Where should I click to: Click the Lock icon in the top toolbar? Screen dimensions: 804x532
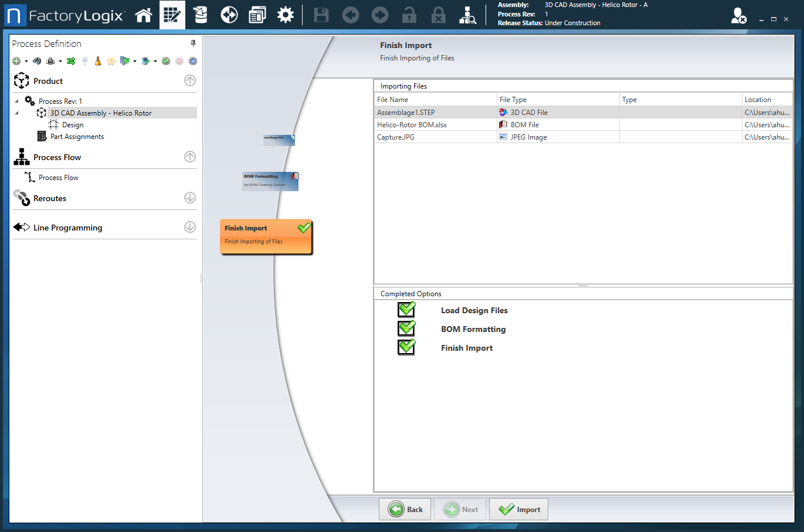tap(409, 15)
